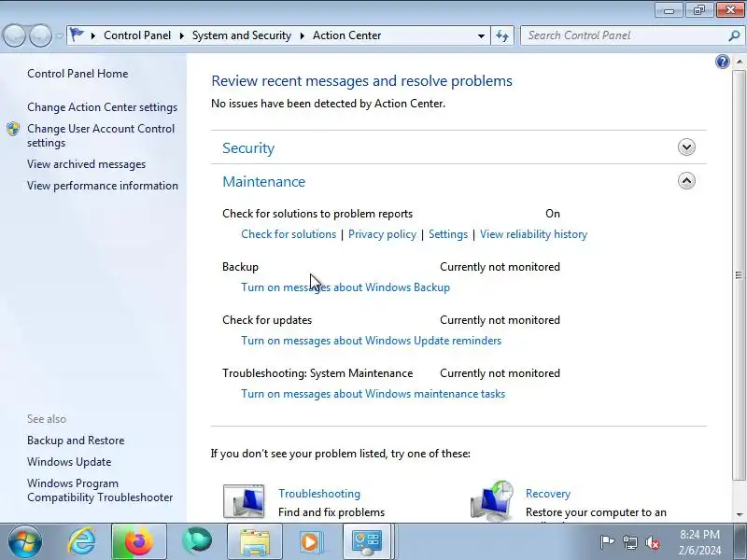Viewport: 747px width, 560px height.
Task: Open Change Action Center settings
Action: click(103, 107)
